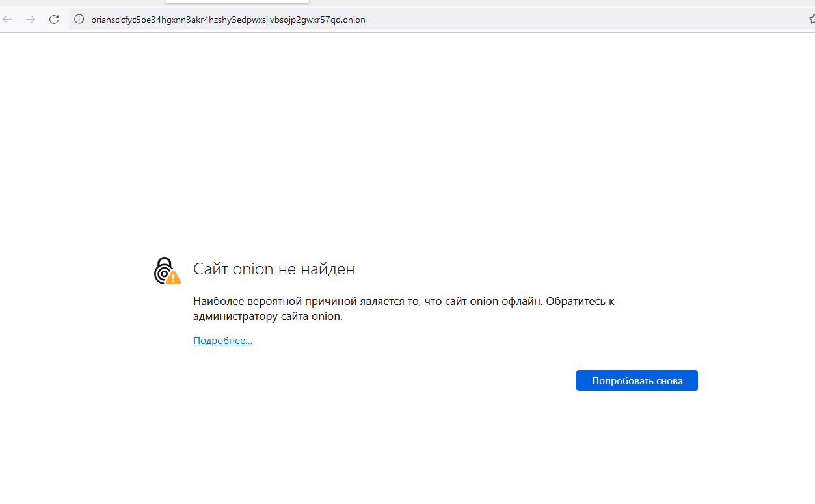Select the .onion URL in address bar
This screenshot has width=815, height=504.
(228, 20)
